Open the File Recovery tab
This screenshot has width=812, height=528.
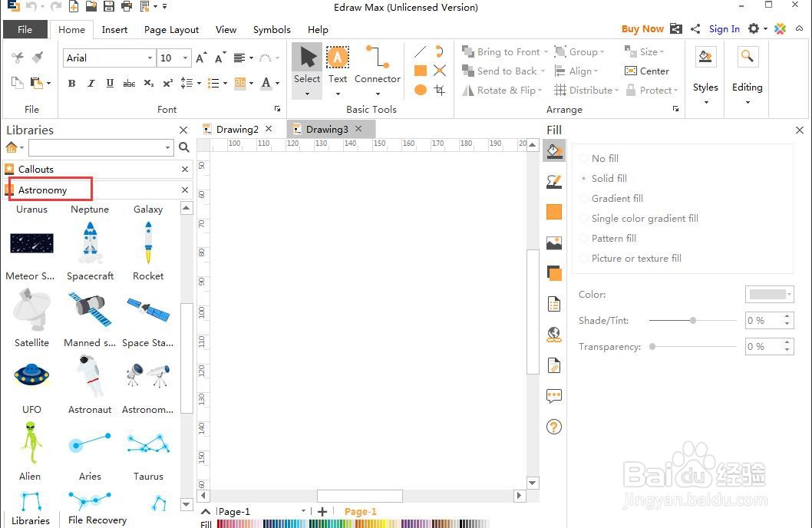97,520
